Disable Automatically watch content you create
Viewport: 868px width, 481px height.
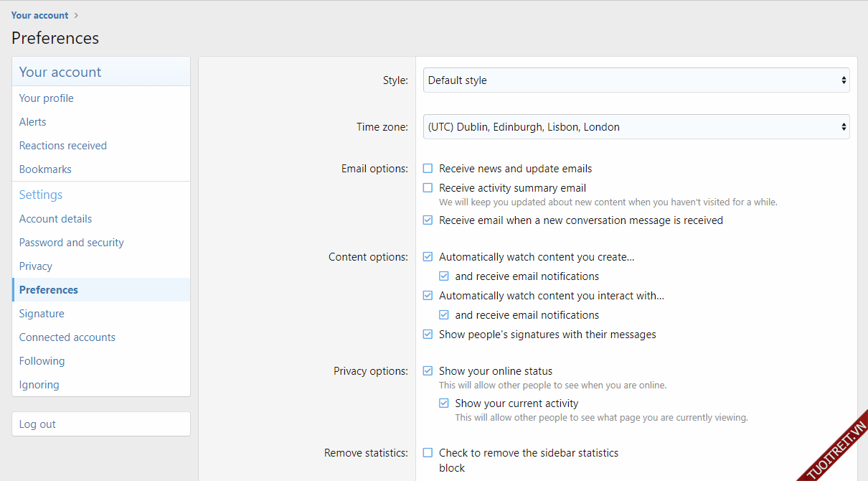pyautogui.click(x=428, y=257)
